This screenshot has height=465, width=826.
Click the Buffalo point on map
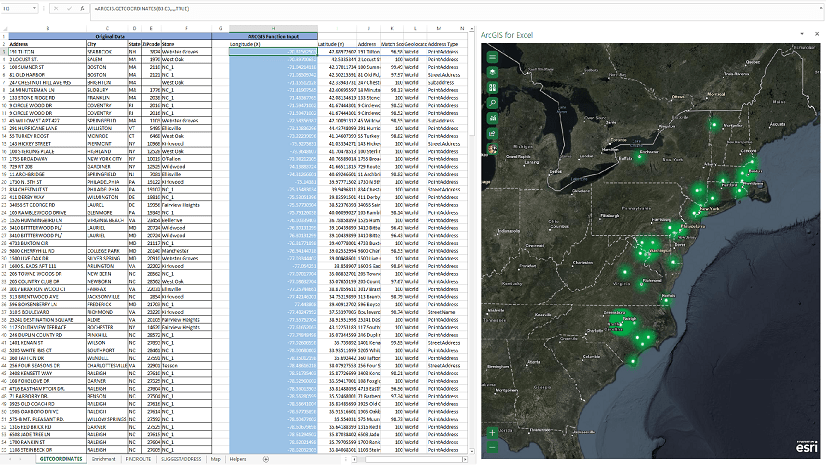click(640, 156)
